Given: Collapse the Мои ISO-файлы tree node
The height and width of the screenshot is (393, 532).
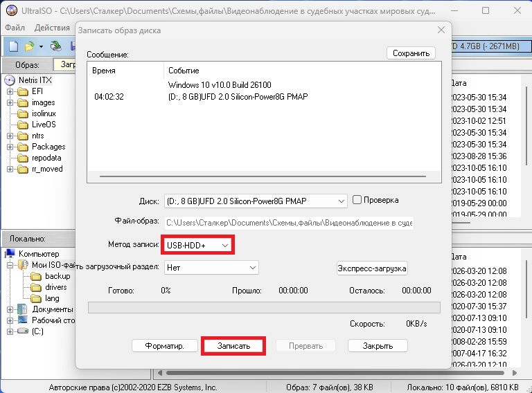Looking at the screenshot, I should (10, 265).
